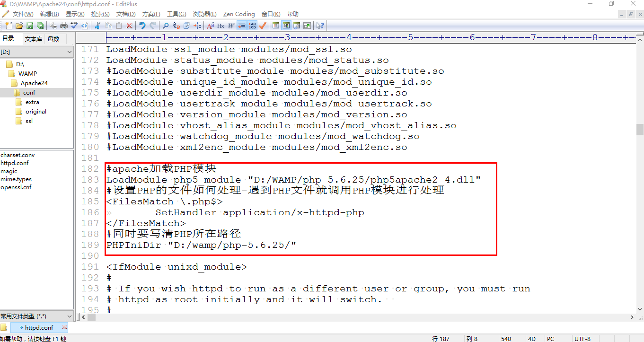Toggle the Line Number toolbar button
This screenshot has height=342, width=644.
252,26
